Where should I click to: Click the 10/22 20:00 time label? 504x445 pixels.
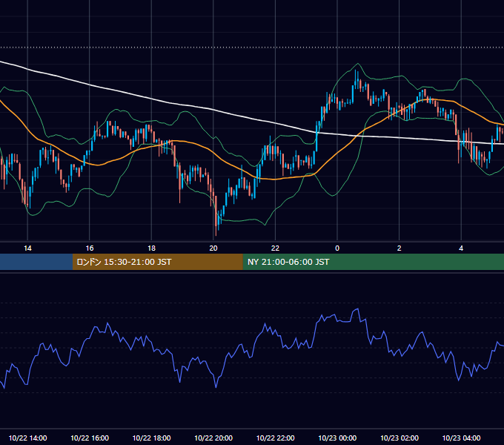213,438
